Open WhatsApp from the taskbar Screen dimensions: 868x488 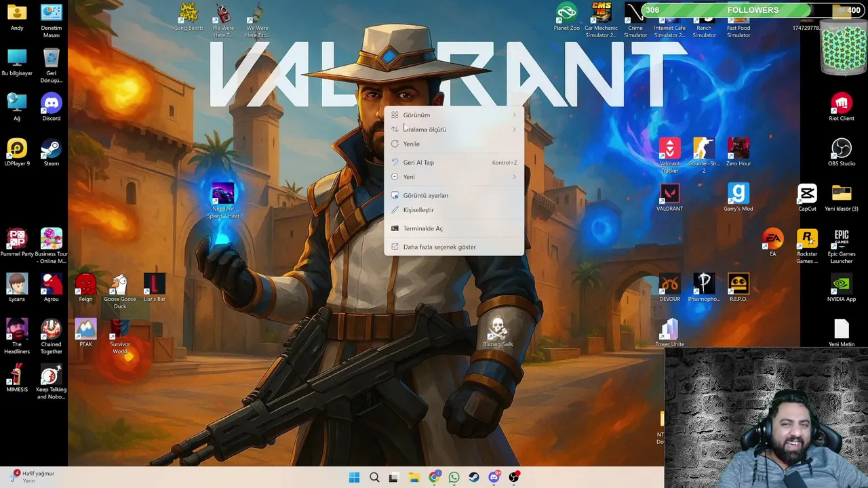pos(454,477)
